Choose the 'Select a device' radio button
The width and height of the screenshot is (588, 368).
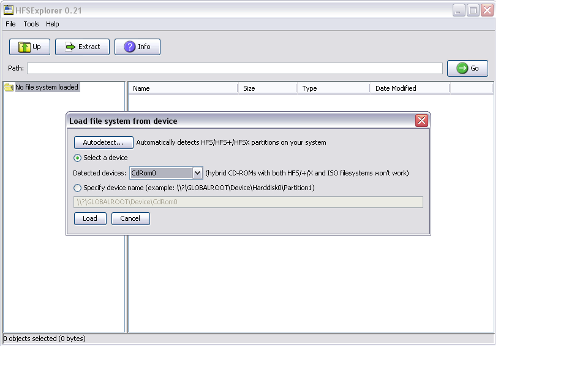click(x=77, y=158)
